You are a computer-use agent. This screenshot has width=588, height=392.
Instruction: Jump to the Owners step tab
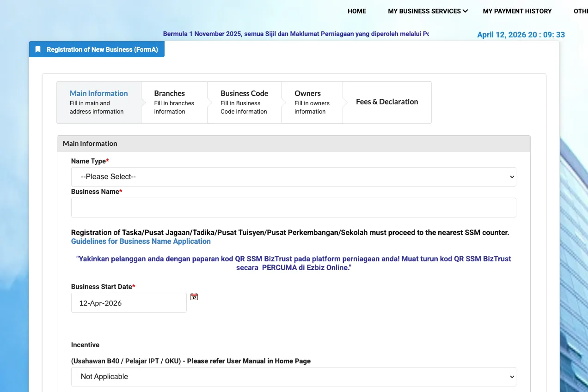click(312, 102)
